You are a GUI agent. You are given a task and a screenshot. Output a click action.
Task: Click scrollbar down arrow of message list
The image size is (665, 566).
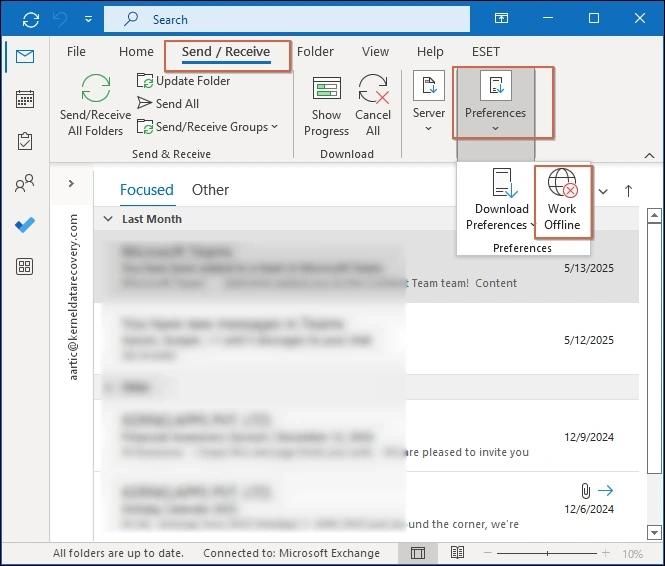point(654,533)
